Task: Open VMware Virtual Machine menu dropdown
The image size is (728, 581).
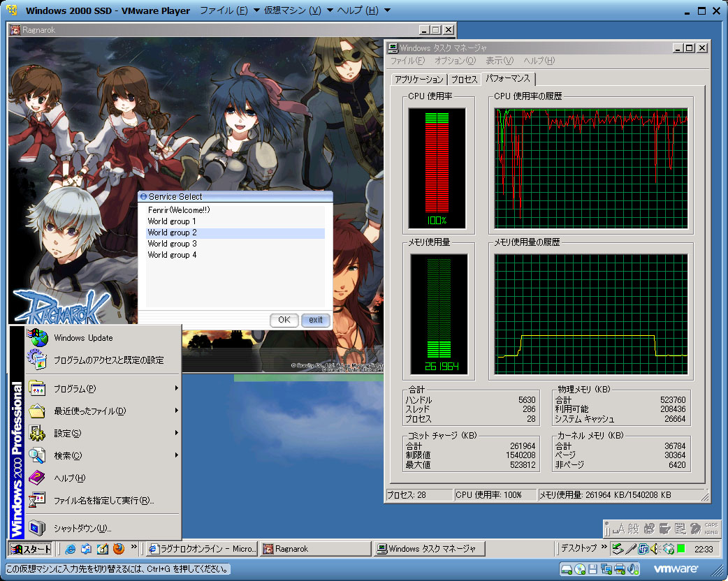Action: click(298, 10)
